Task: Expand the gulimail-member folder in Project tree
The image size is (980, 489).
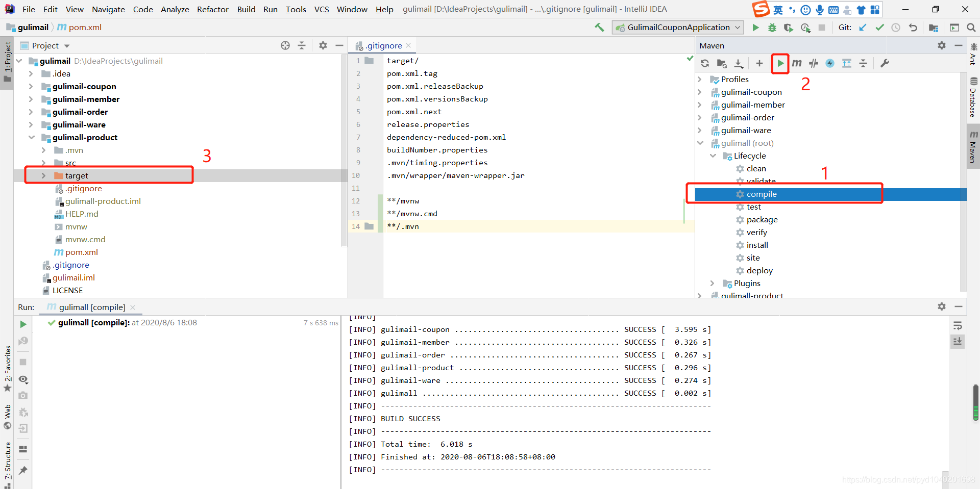Action: click(x=31, y=99)
